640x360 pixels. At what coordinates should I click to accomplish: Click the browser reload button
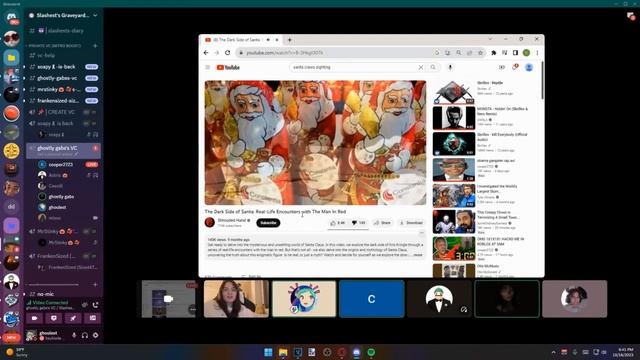pos(227,53)
